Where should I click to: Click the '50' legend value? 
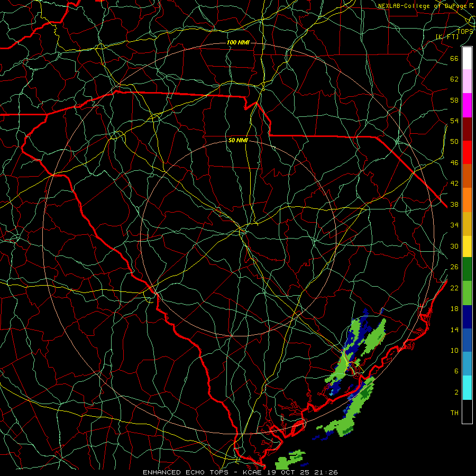454,141
